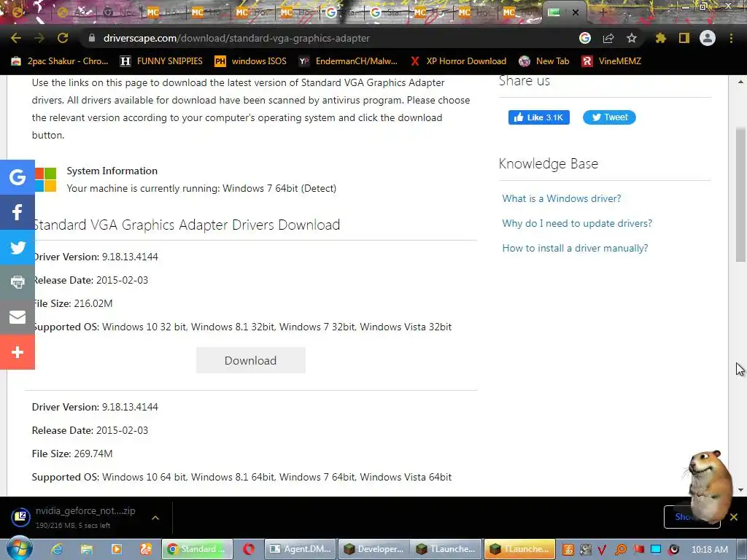Share via the Twitter sidebar button
The image size is (747, 560).
click(18, 247)
